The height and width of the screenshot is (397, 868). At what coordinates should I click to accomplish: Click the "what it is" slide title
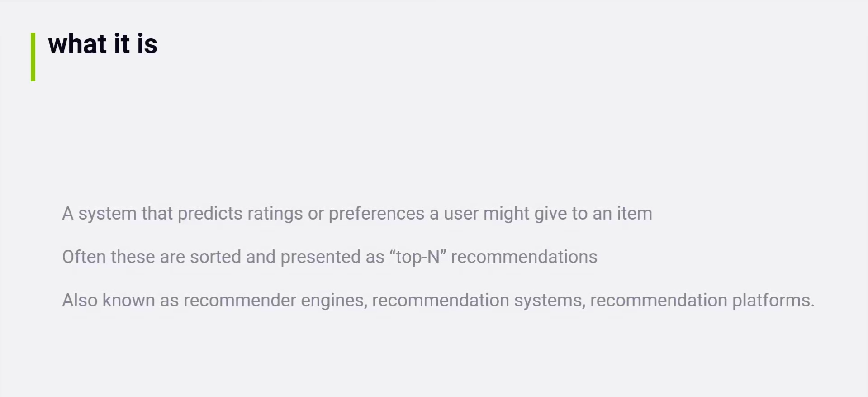103,44
